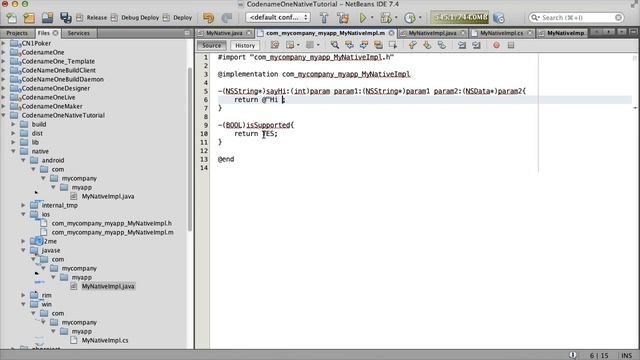640x360 pixels.
Task: Click the red Start Macro Recording icon
Action: coord(496,45)
